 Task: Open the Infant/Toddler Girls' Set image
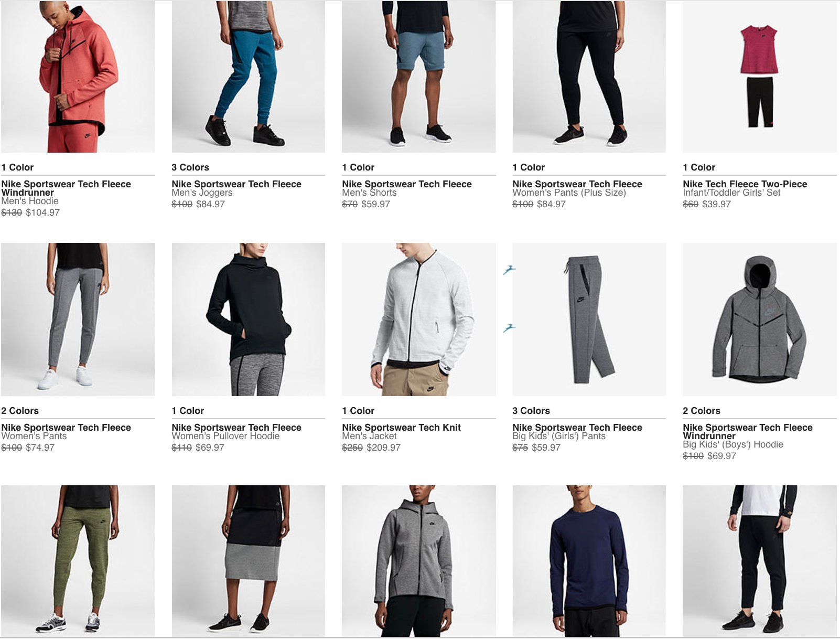[760, 77]
